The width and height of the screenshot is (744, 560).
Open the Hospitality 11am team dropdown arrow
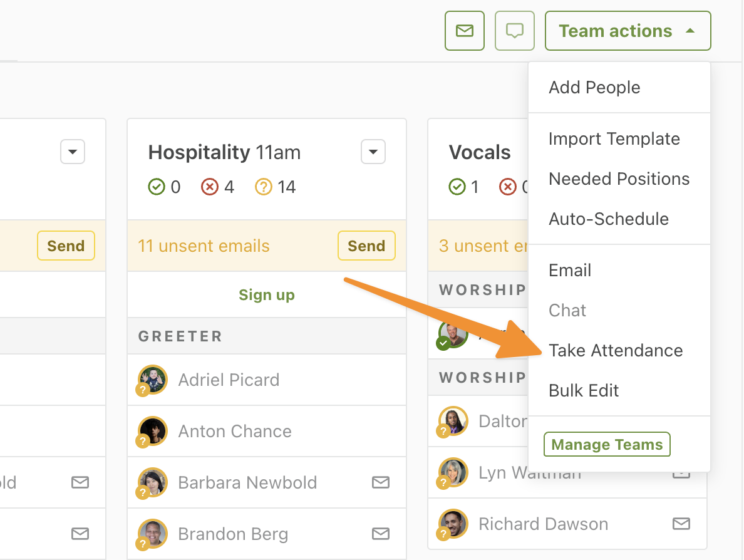point(373,152)
